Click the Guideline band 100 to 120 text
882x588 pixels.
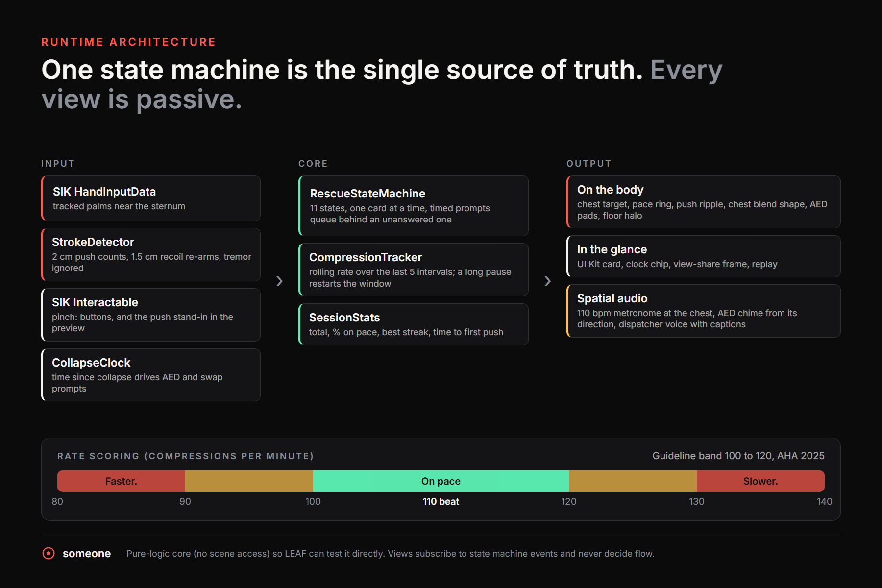738,456
